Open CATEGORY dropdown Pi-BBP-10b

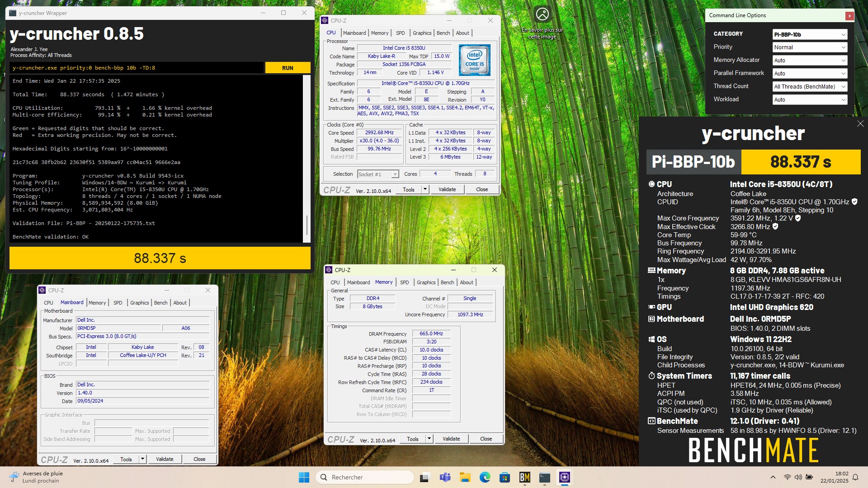(x=810, y=34)
